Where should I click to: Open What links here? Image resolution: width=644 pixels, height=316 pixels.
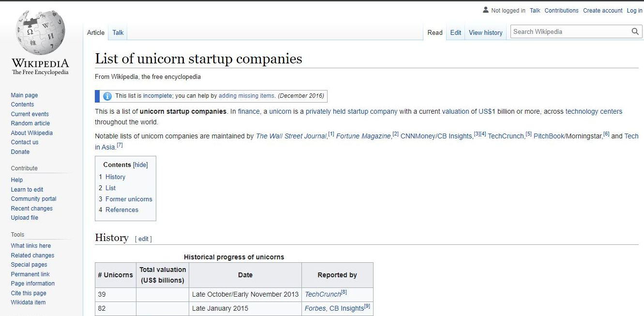(31, 246)
